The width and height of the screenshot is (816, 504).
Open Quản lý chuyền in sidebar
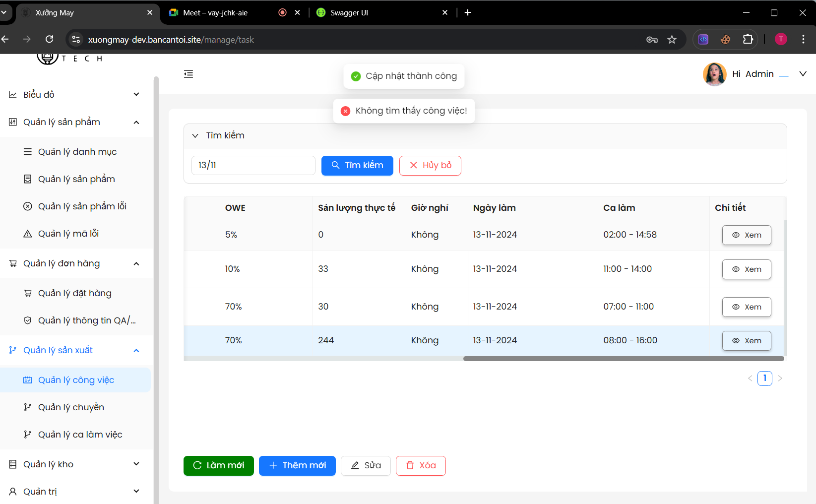coord(71,407)
